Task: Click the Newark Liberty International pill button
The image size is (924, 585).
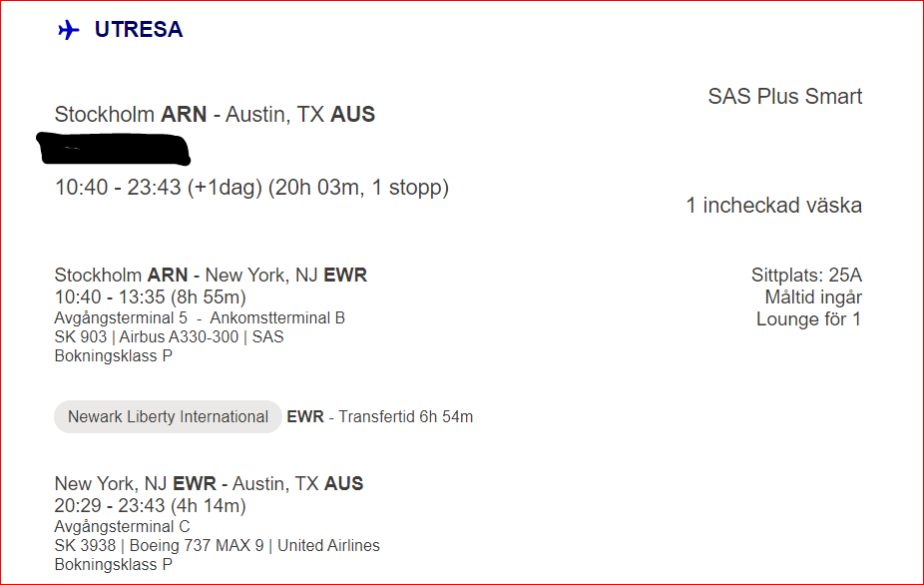Action: pyautogui.click(x=168, y=417)
